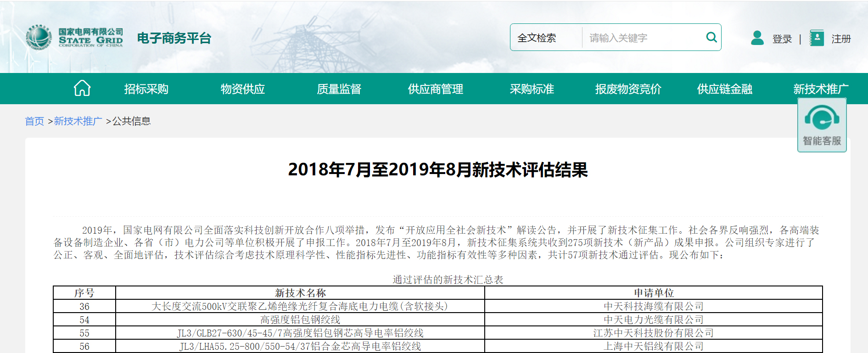Click the State Grid globe logo

point(39,38)
